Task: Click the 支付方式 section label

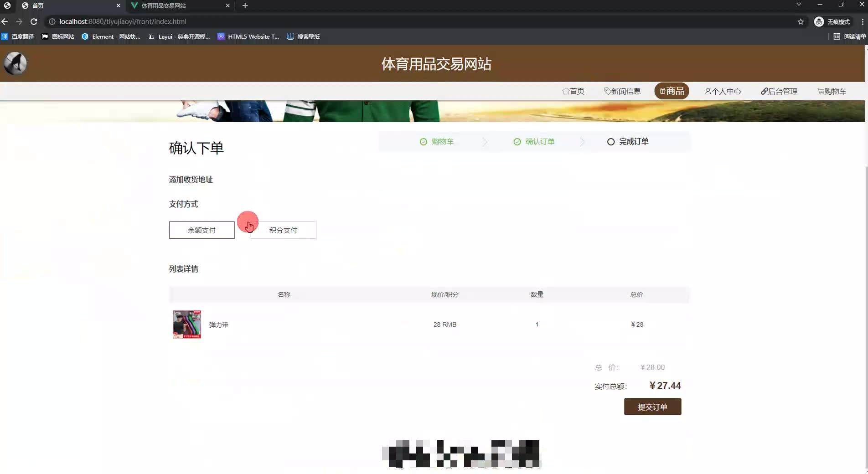Action: pyautogui.click(x=183, y=204)
